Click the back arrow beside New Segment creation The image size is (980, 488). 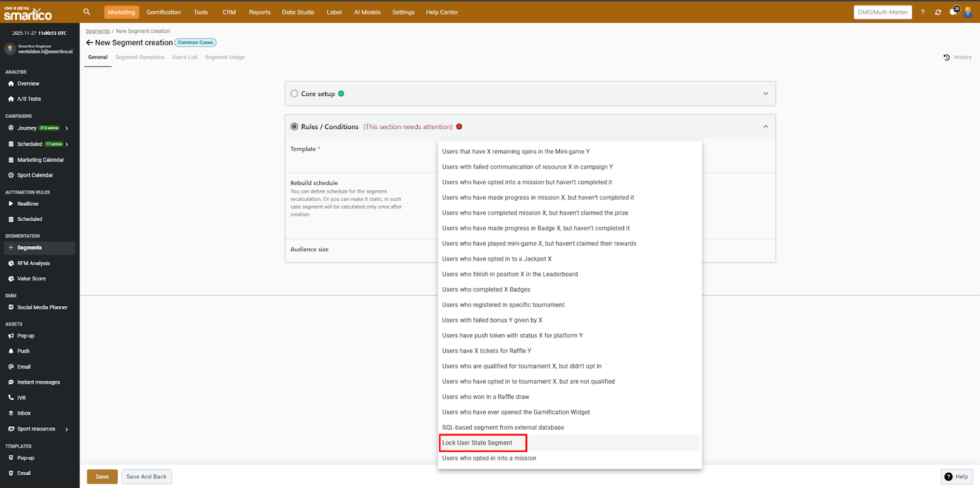(x=89, y=43)
